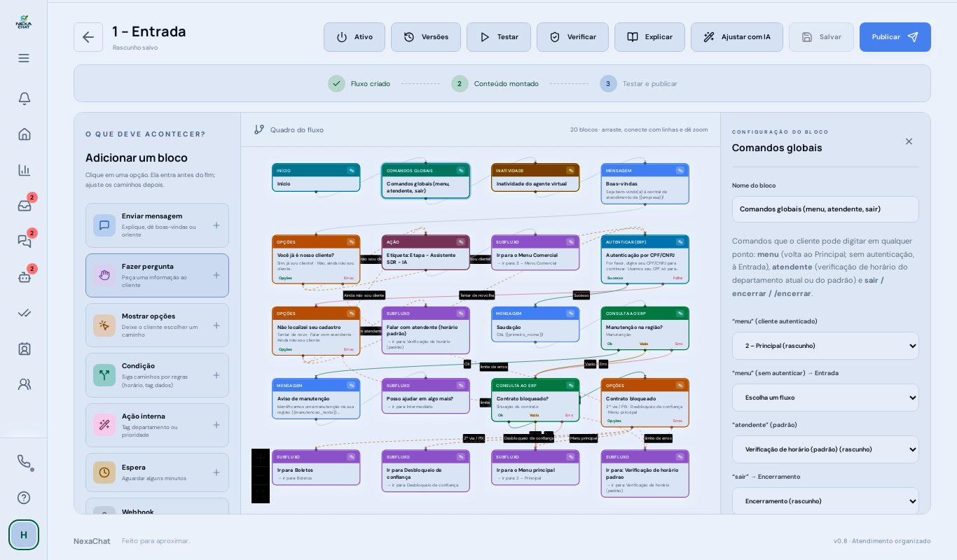
Task: Toggle the Ativo flow status button
Action: (x=354, y=37)
